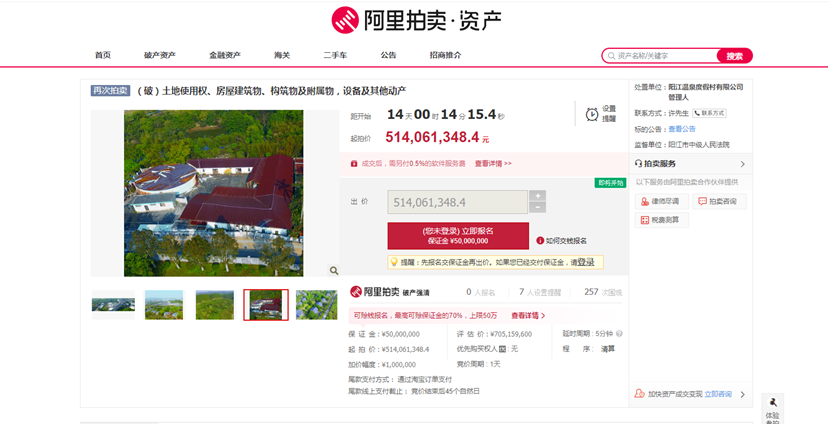Click the zoom magnifier on main photo

pyautogui.click(x=334, y=270)
